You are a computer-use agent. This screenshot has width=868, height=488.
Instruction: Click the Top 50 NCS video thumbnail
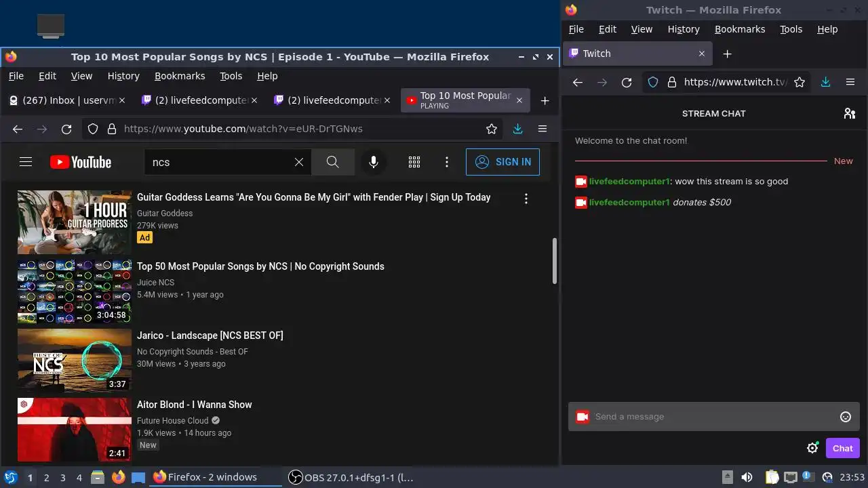click(x=74, y=291)
